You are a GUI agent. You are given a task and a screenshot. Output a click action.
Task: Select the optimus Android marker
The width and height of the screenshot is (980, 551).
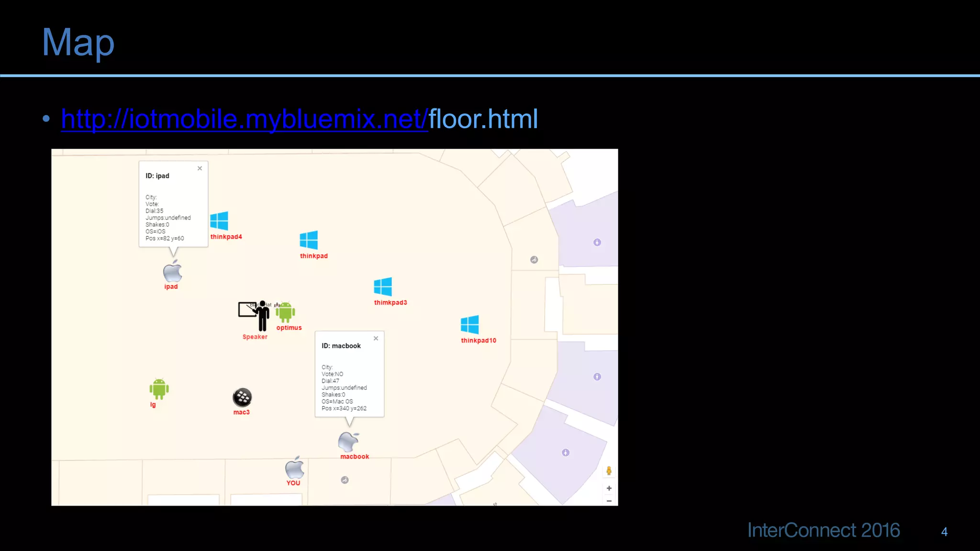[x=285, y=312]
